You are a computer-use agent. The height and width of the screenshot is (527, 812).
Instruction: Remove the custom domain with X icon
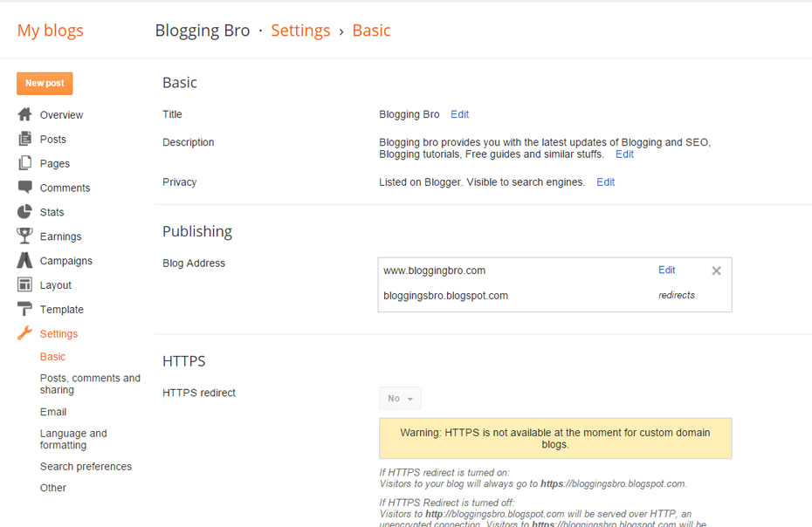coord(716,270)
